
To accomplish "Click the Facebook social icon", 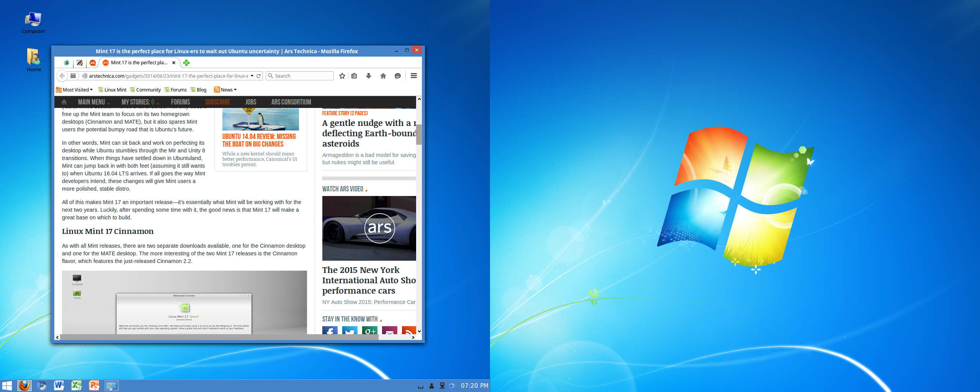I will (x=330, y=330).
